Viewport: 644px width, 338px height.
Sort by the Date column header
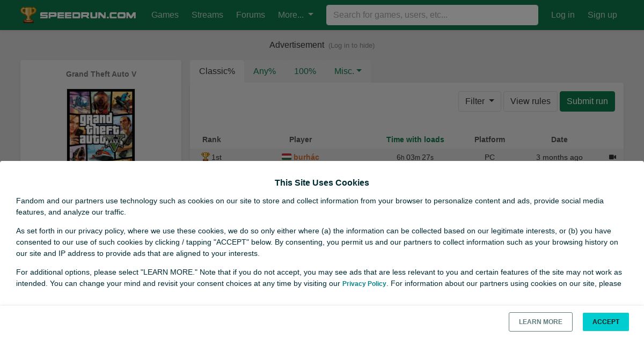[x=559, y=139]
